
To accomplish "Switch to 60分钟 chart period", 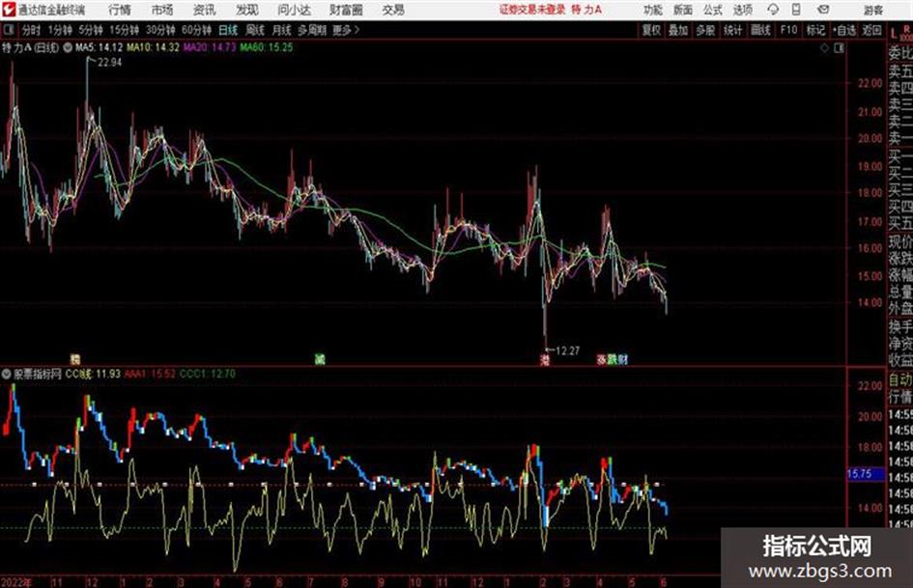I will tap(197, 30).
